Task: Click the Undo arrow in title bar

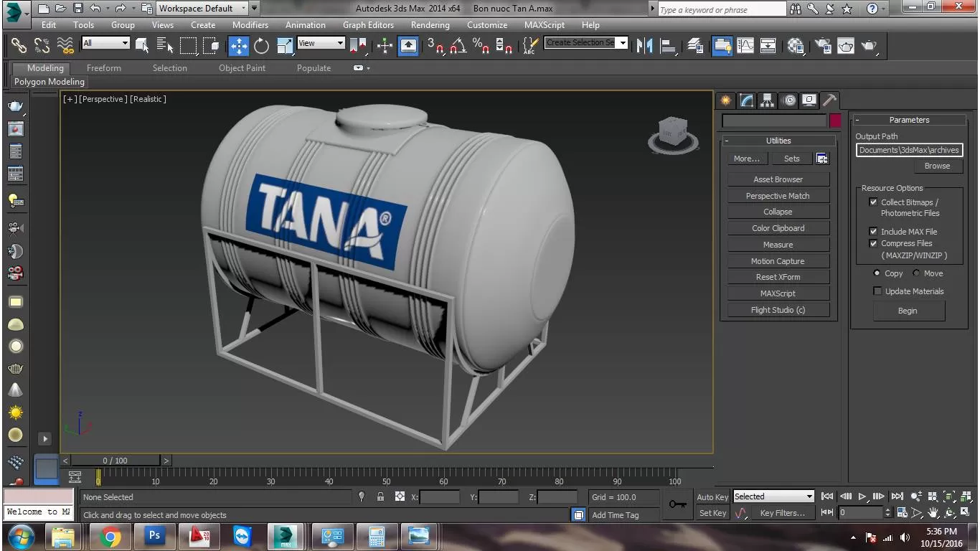Action: (95, 9)
